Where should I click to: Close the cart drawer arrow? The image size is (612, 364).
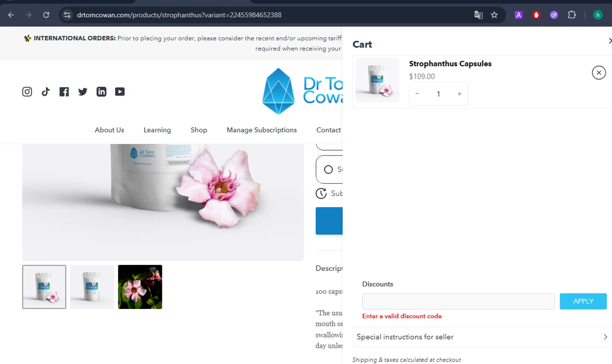tap(610, 41)
